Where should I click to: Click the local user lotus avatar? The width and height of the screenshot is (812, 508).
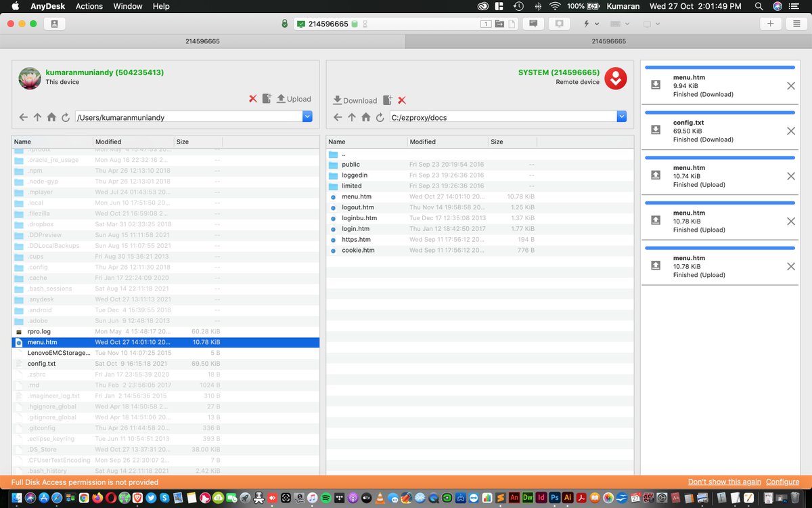30,79
